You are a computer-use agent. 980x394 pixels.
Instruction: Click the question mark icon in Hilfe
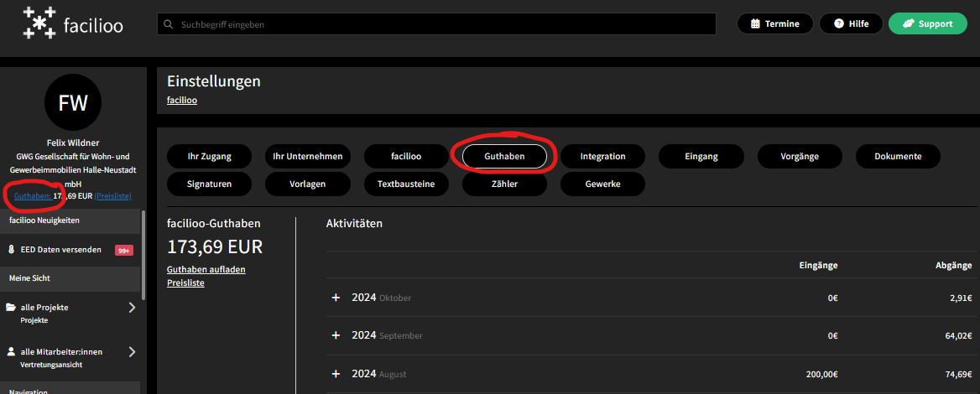pos(839,23)
